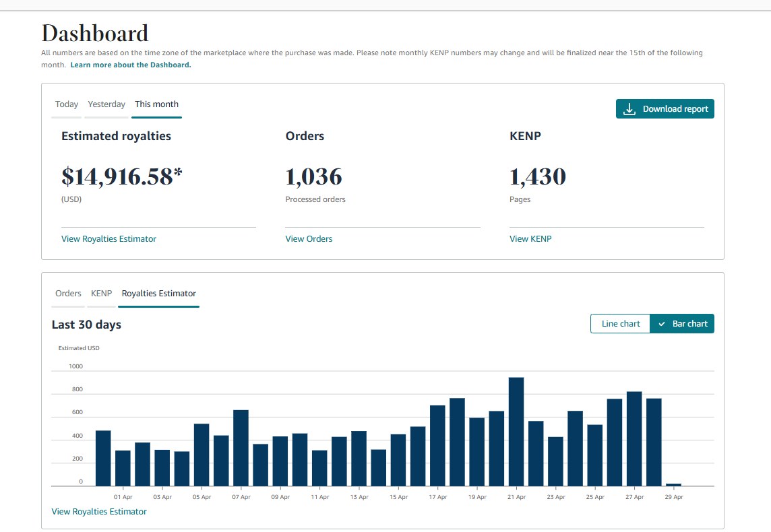Image resolution: width=771 pixels, height=532 pixels.
Task: Click the 1000 value on the y-axis
Action: coord(75,366)
